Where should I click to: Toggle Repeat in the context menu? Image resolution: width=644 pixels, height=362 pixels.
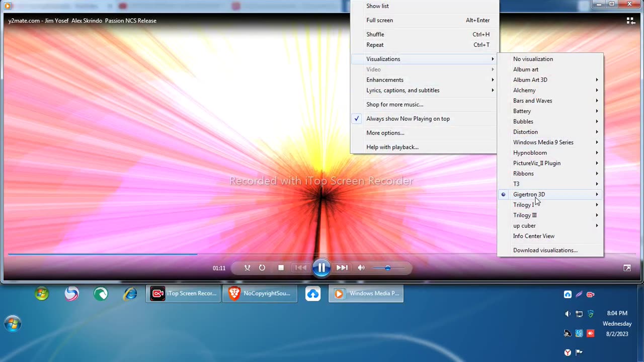[x=424, y=45]
